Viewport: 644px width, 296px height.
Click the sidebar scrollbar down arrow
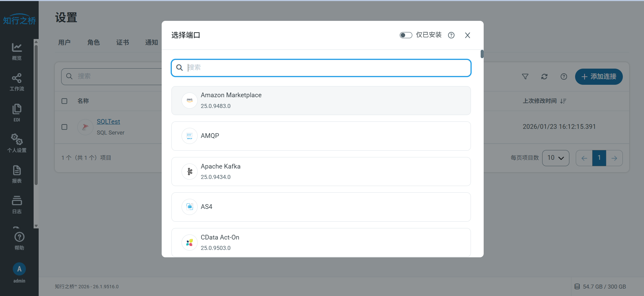[36, 226]
